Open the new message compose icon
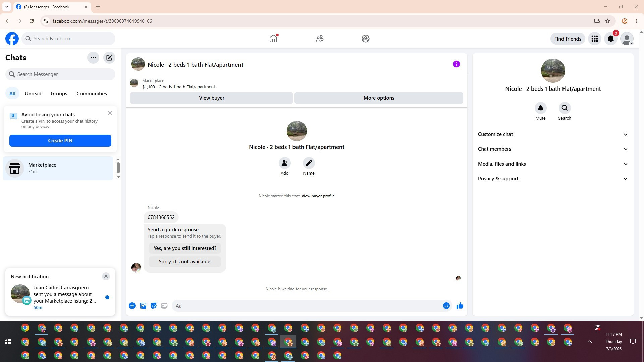This screenshot has height=362, width=644. coord(109,58)
